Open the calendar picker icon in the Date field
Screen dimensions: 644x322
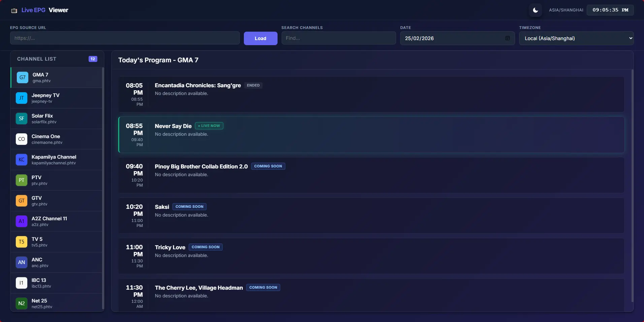508,38
